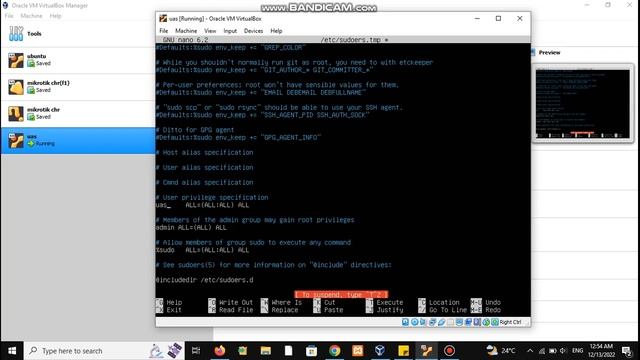Click the hard disk activity status icon
Screen dimensions: 640x360
pos(405,322)
